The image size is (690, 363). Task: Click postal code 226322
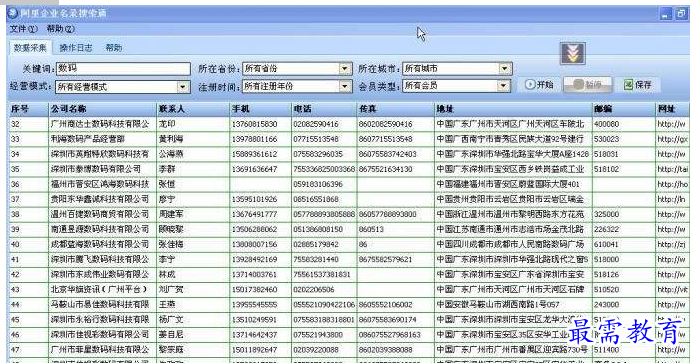606,229
